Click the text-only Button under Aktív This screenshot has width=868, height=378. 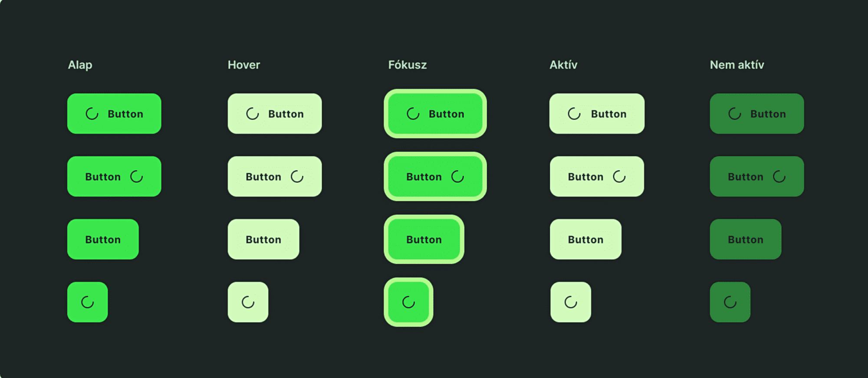click(585, 239)
